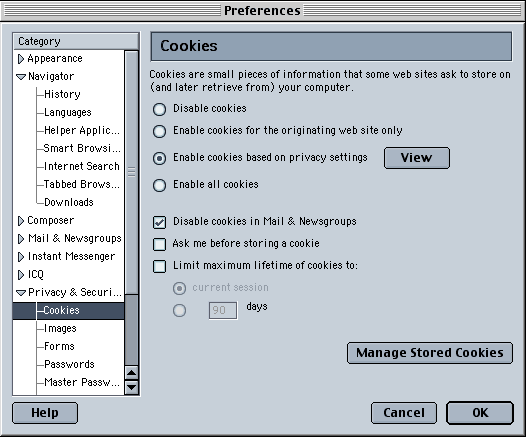Expand Instant Messenger category triangle

tap(21, 257)
